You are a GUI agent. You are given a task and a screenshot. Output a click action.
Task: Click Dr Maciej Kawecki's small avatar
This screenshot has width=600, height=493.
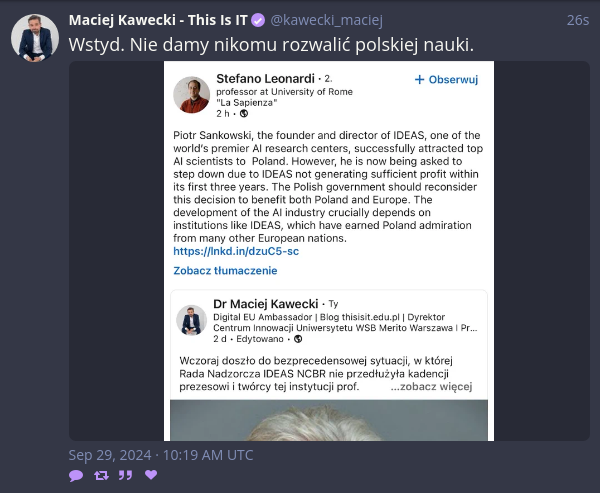coord(191,320)
